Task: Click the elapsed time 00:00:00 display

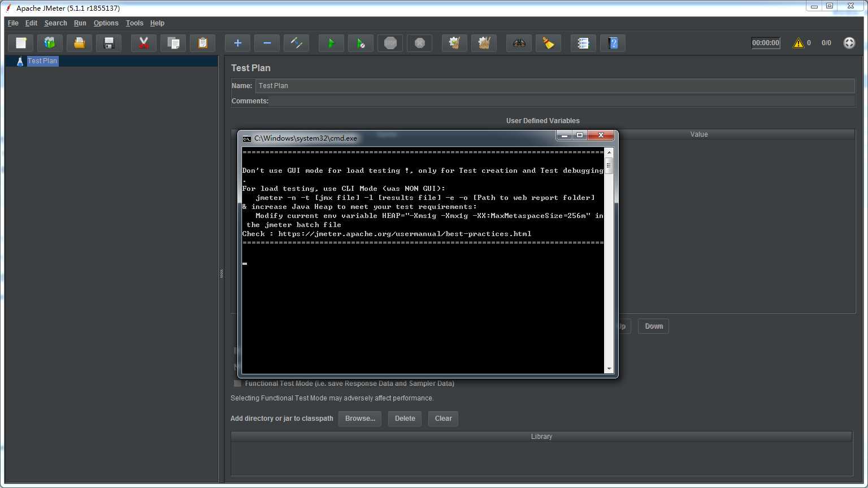Action: (x=766, y=43)
